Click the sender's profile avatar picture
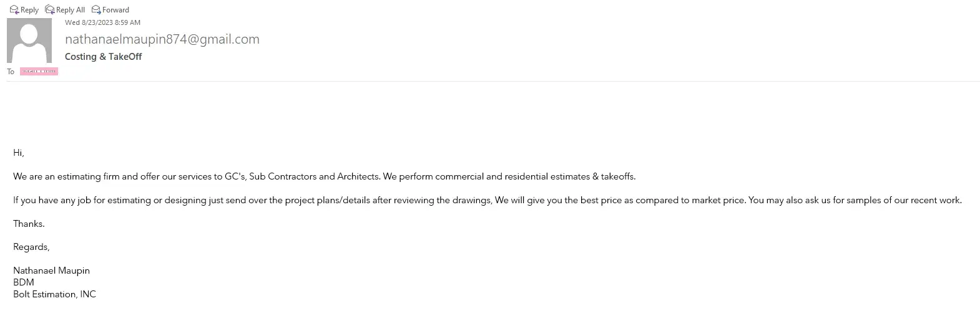Screen dimensions: 980x321 coord(29,41)
